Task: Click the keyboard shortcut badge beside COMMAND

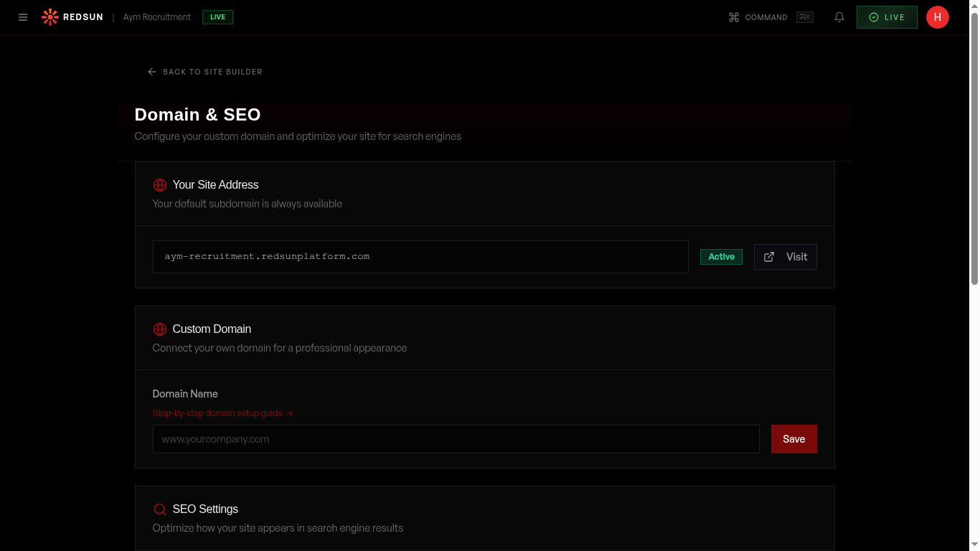Action: pyautogui.click(x=804, y=17)
